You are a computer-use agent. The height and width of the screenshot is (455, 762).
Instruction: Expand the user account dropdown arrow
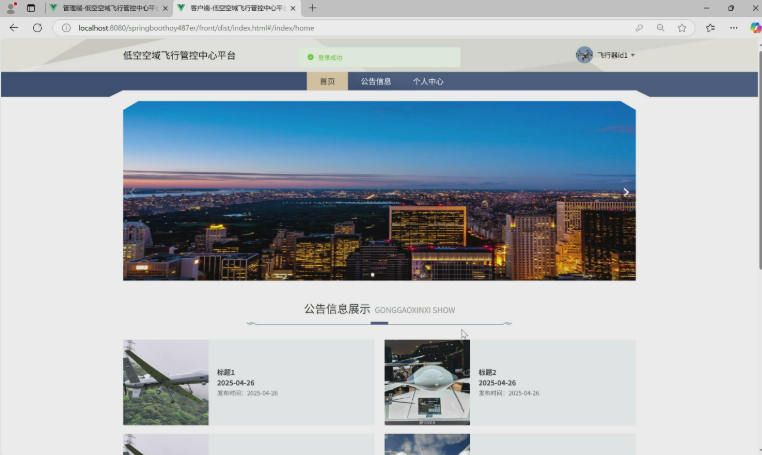click(x=633, y=55)
